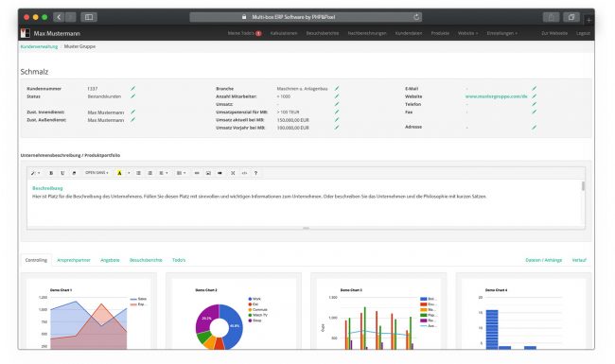Screen dimensions: 615x364
Task: Toggle underline formatting in the editor toolbar
Action: (x=62, y=173)
